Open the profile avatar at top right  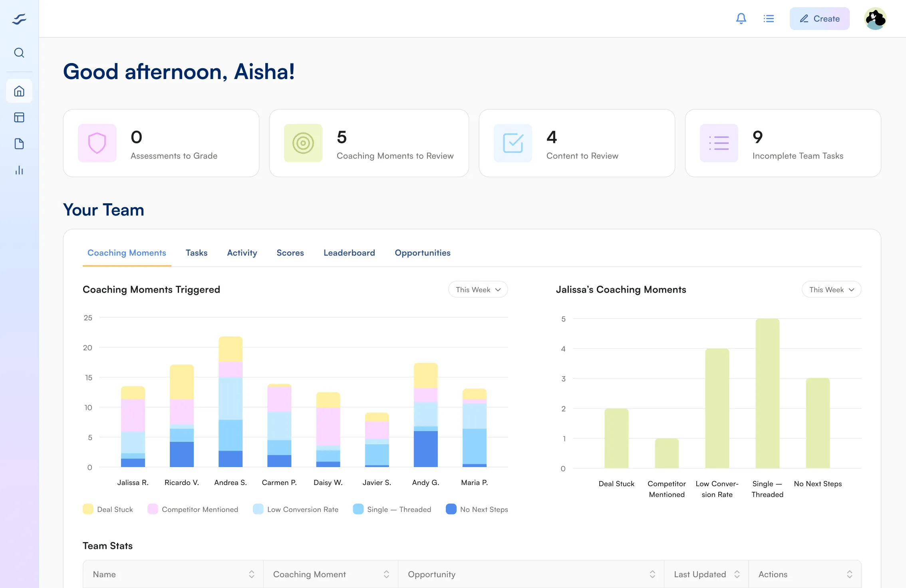click(x=875, y=18)
